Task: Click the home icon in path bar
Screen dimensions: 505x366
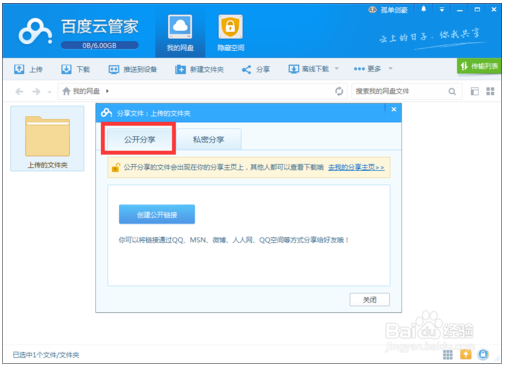Action: point(66,91)
